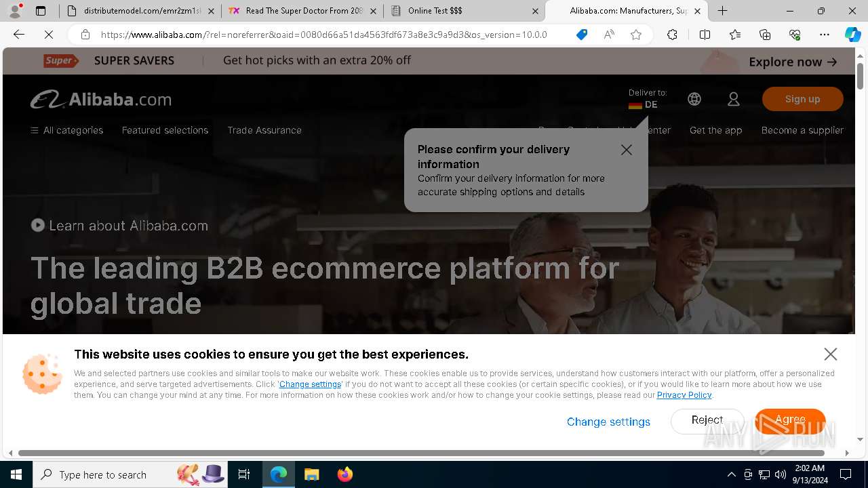Stop loading the page

pos(49,35)
